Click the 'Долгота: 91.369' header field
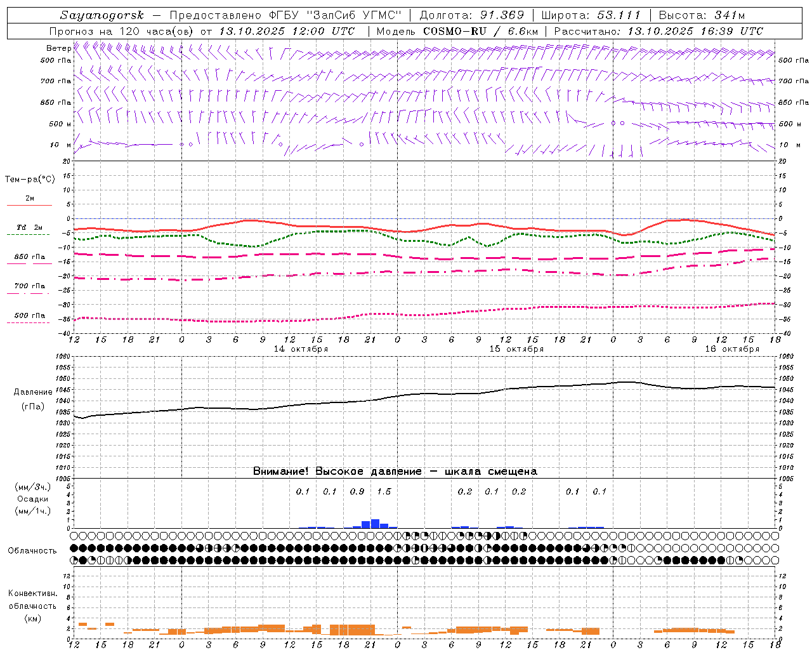The width and height of the screenshot is (812, 650). click(472, 15)
